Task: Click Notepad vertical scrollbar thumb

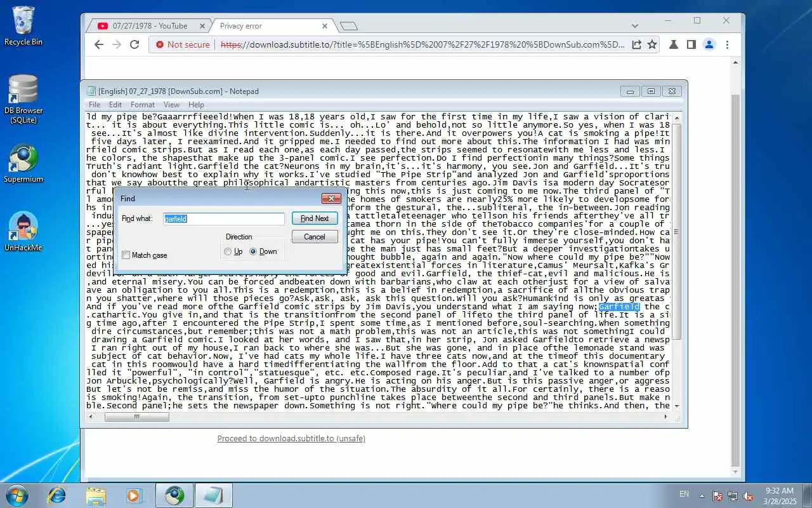Action: point(676,232)
